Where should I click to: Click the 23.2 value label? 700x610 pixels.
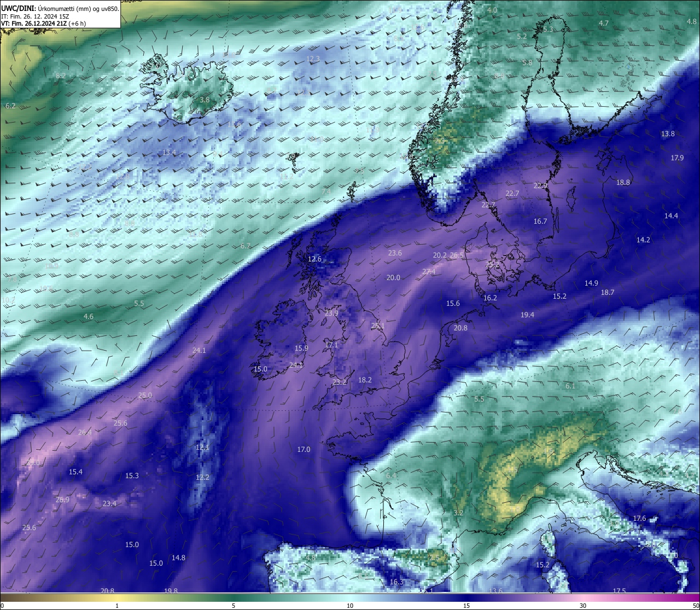339,382
